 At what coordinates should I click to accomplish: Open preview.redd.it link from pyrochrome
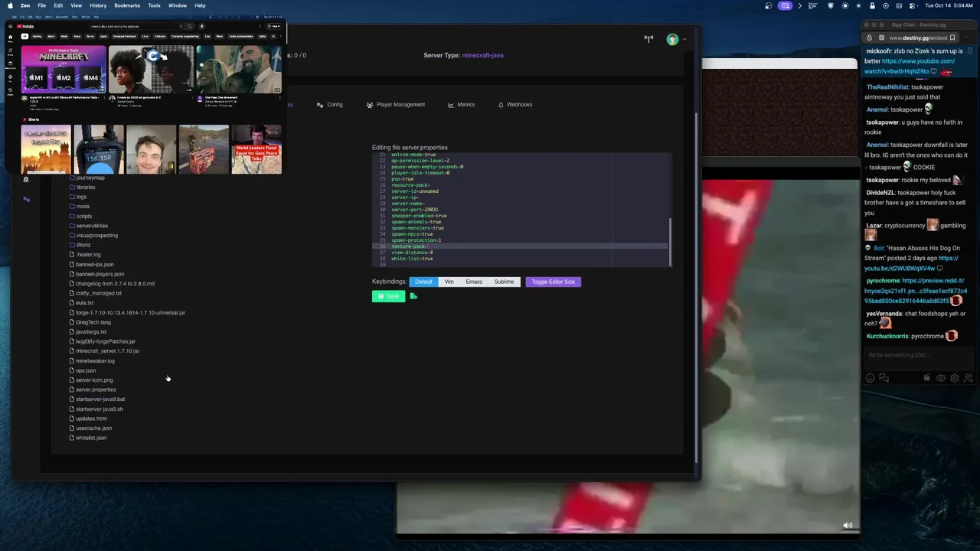tap(916, 291)
